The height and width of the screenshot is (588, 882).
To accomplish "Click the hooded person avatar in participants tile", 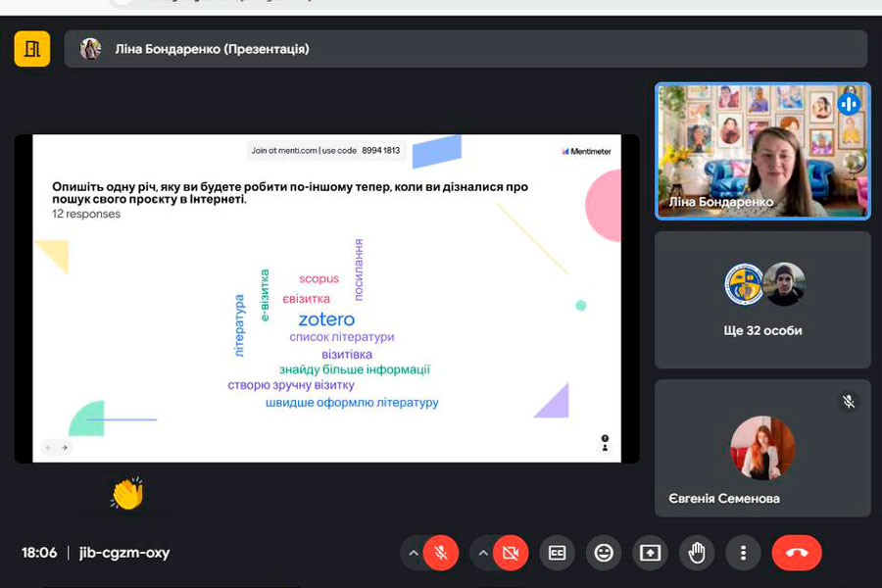I will 784,284.
